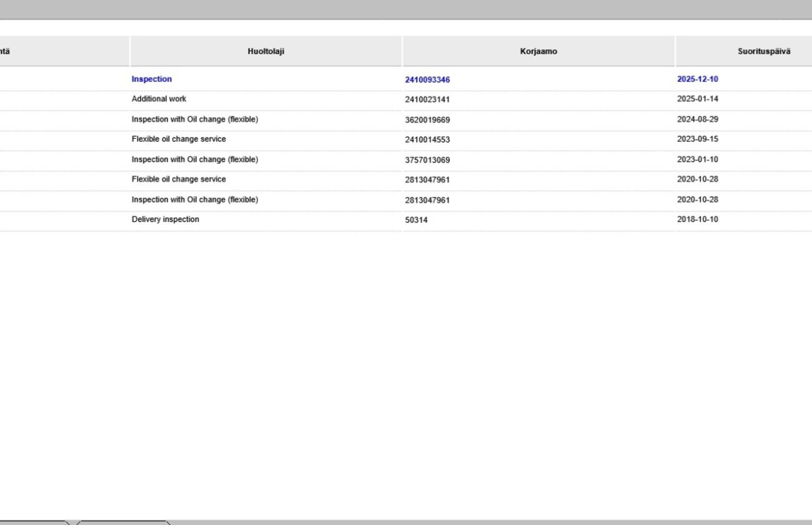
Task: Select the 2018-10-10 date cell
Action: pos(697,219)
